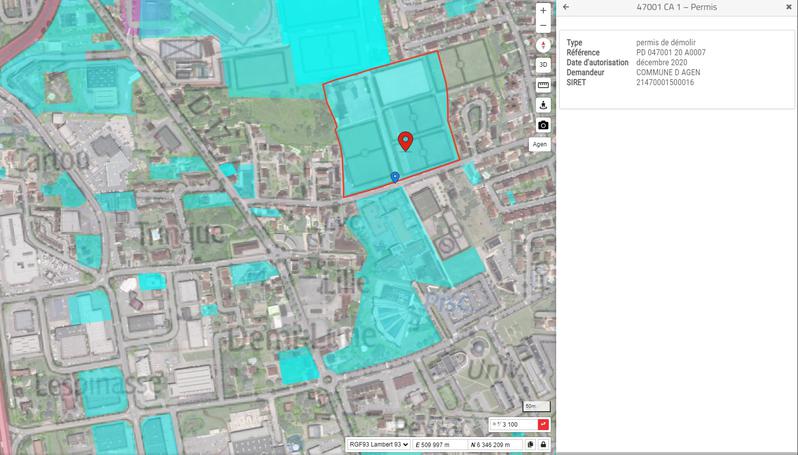Zoom out of the map
Screen dimensions: 798x455
[543, 26]
